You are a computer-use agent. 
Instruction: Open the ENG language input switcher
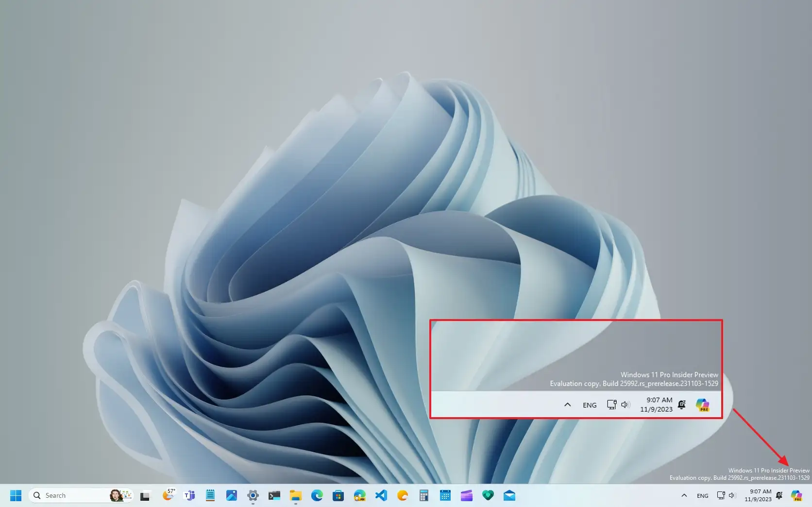(x=703, y=495)
